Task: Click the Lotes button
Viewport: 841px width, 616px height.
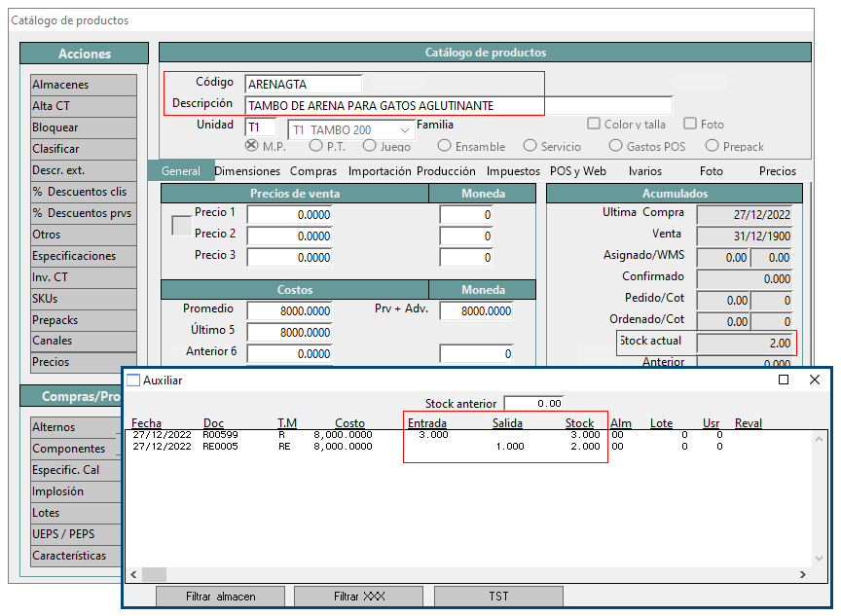Action: (76, 513)
